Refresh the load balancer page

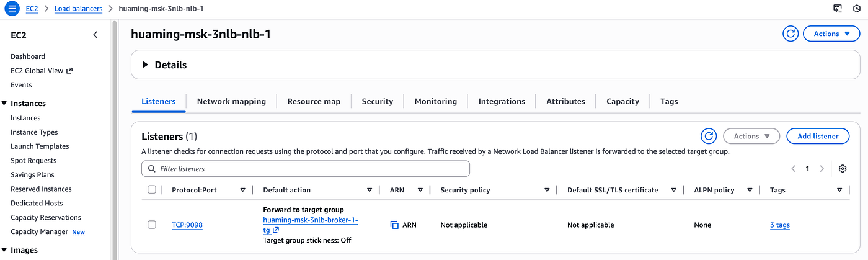tap(790, 34)
